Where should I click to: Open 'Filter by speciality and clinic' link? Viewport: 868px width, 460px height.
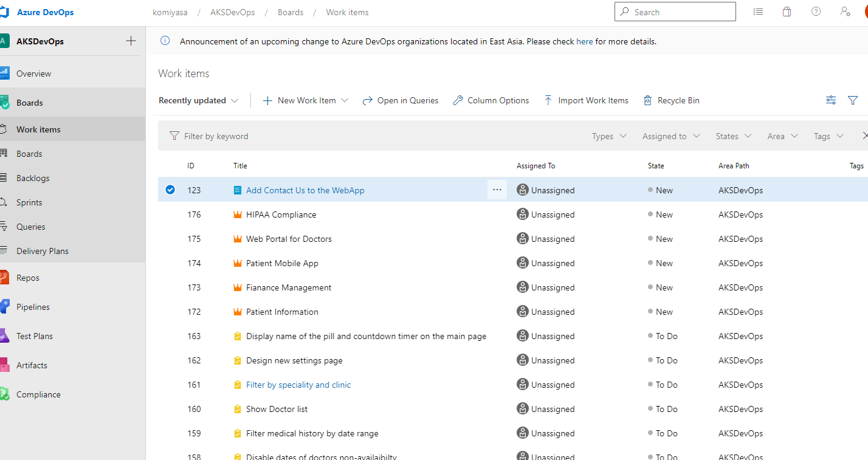(298, 385)
